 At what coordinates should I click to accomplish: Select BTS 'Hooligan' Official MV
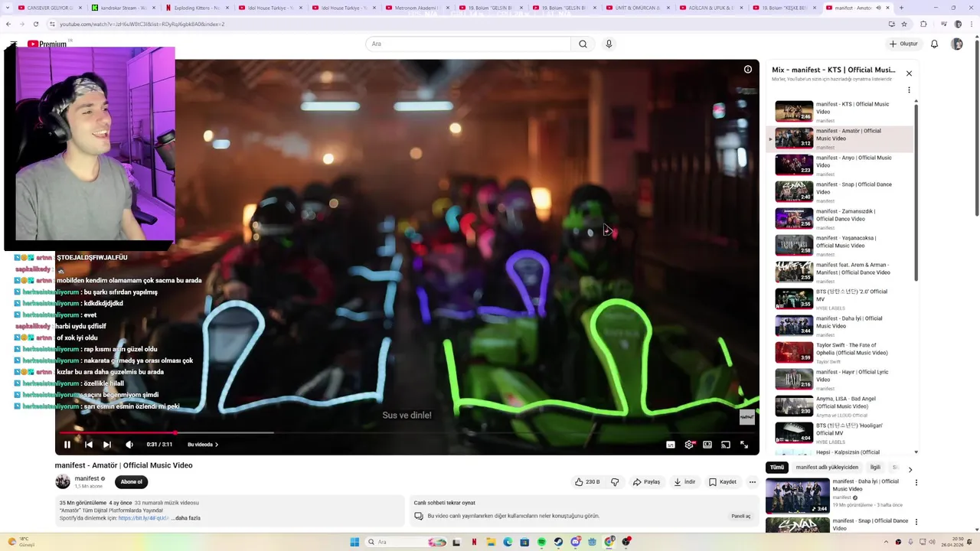(840, 433)
